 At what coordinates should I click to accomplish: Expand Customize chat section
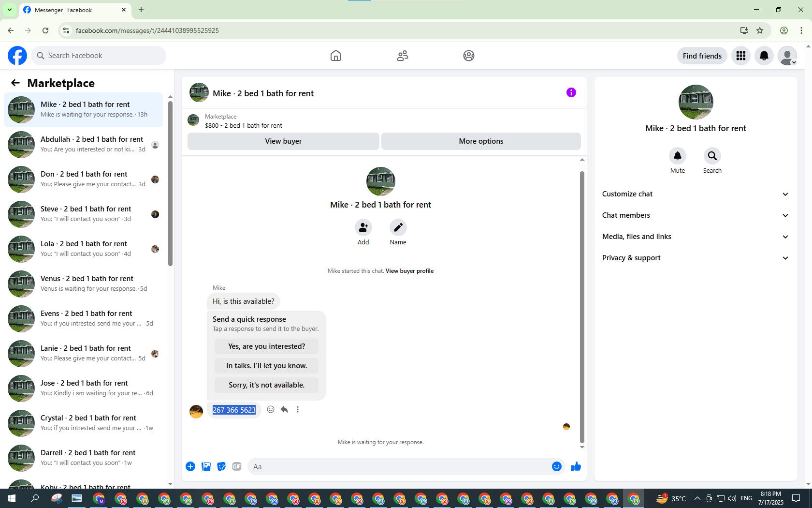696,194
